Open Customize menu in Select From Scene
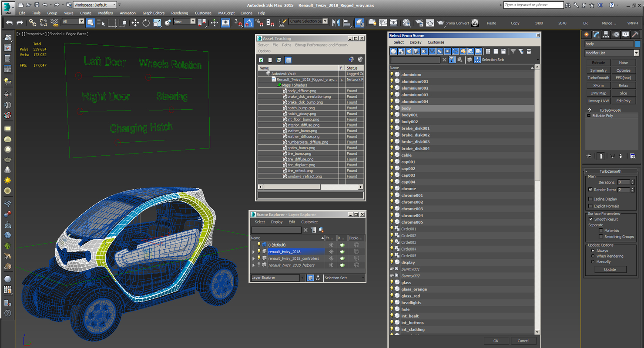The height and width of the screenshot is (348, 644). (x=436, y=42)
